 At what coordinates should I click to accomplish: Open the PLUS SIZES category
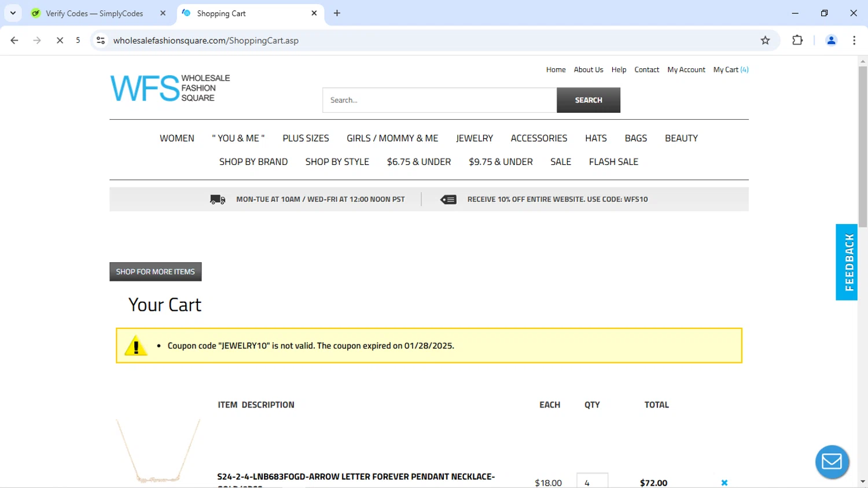pyautogui.click(x=306, y=138)
